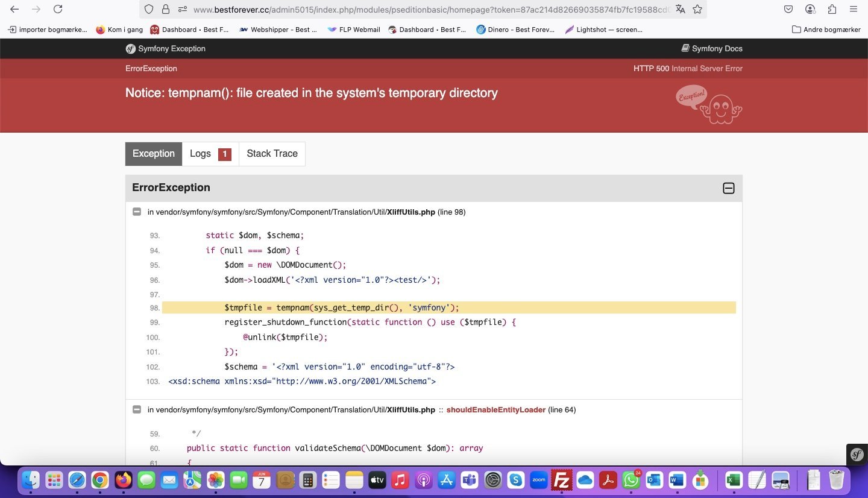Collapse the ErrorException block with the minus button
The height and width of the screenshot is (498, 868).
pyautogui.click(x=728, y=188)
